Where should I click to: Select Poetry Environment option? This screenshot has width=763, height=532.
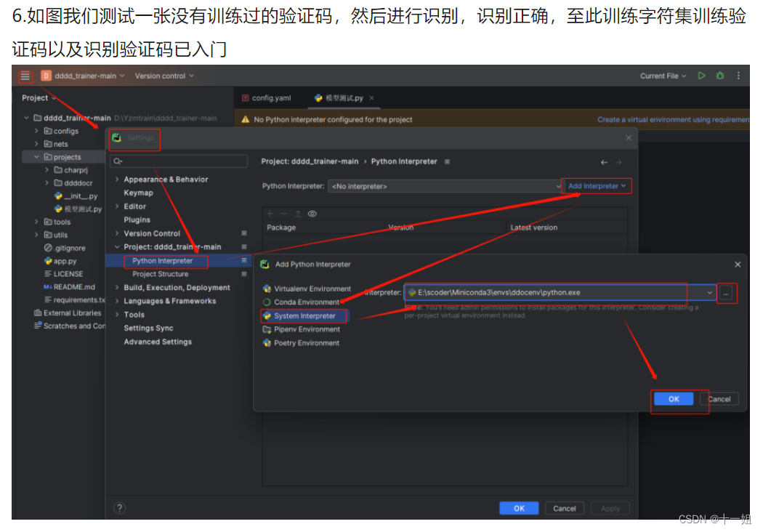tap(302, 343)
